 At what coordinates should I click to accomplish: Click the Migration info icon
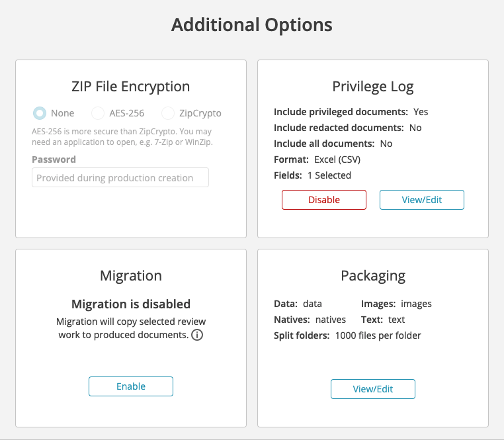[x=197, y=335]
